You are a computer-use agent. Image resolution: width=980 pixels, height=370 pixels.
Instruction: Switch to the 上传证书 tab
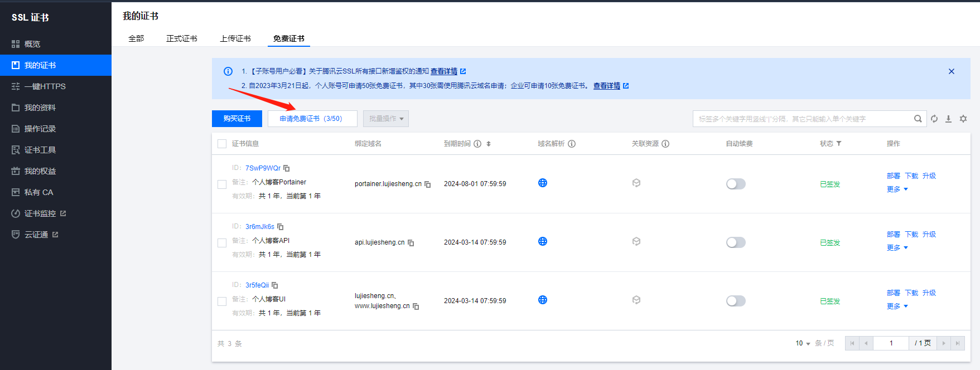(x=235, y=38)
